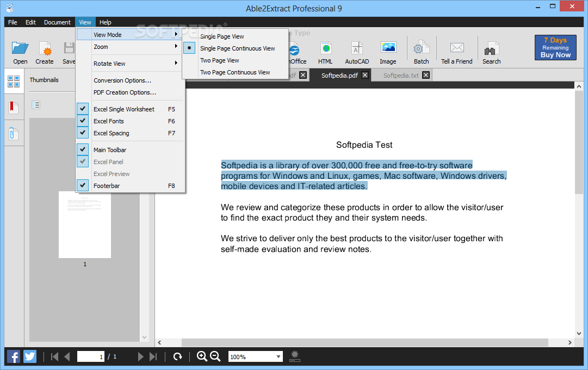Toggle the Excel Spacing option
Screen dimensions: 588x370
pos(131,133)
